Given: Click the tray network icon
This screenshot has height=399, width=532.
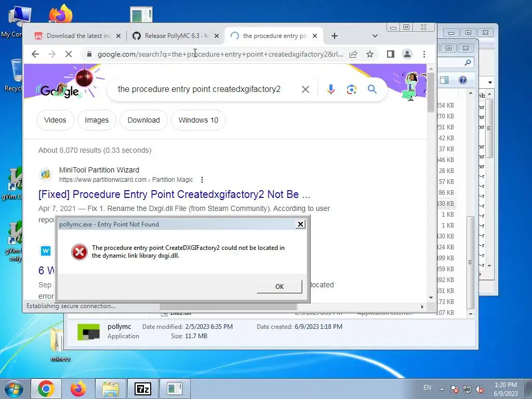Looking at the screenshot, I should click(x=467, y=389).
